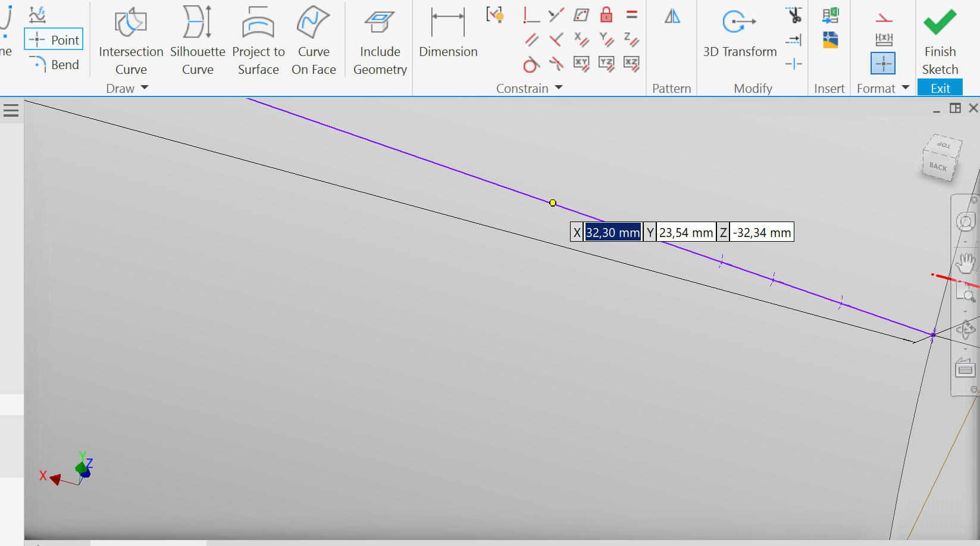Activate the Project to Surface tool

[258, 39]
